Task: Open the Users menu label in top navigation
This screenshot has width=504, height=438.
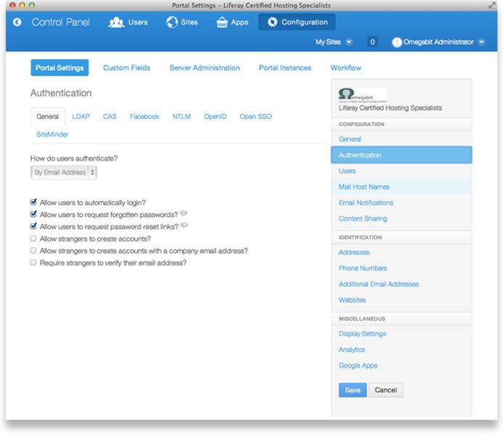Action: 138,22
